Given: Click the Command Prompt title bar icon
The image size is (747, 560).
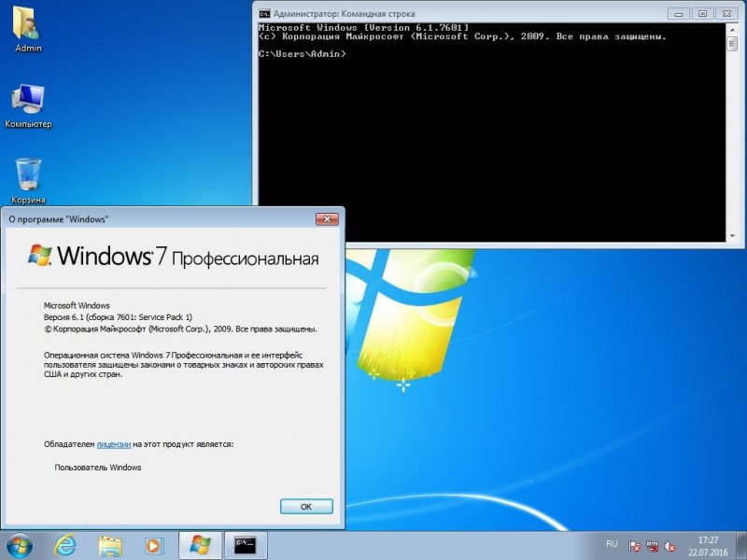Looking at the screenshot, I should coord(264,14).
